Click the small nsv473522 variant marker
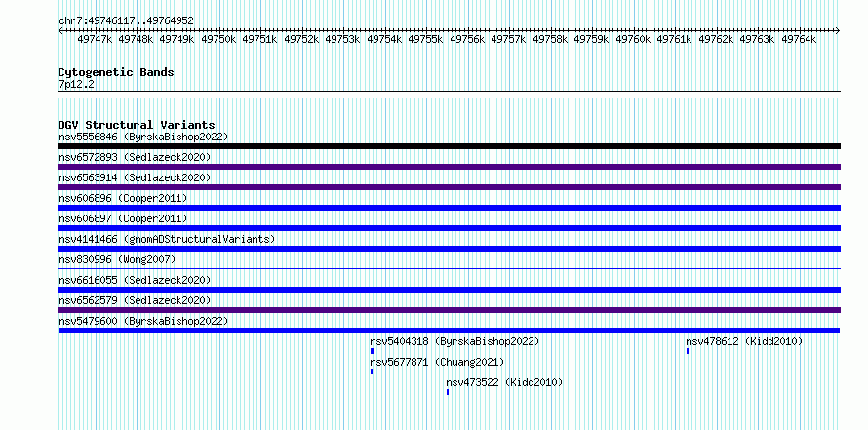The image size is (868, 430). pyautogui.click(x=448, y=392)
